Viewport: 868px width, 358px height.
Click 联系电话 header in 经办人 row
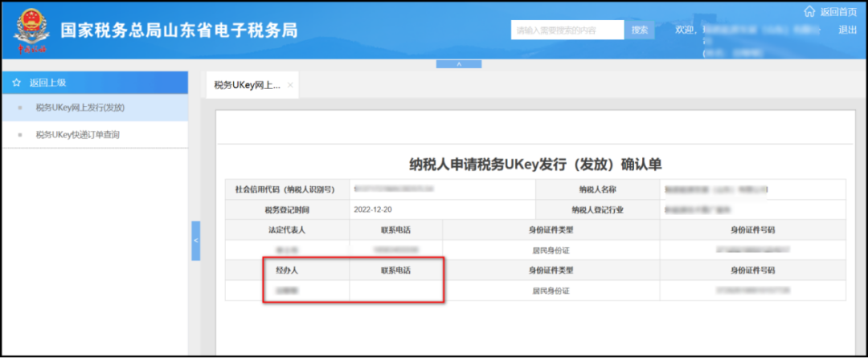(396, 271)
